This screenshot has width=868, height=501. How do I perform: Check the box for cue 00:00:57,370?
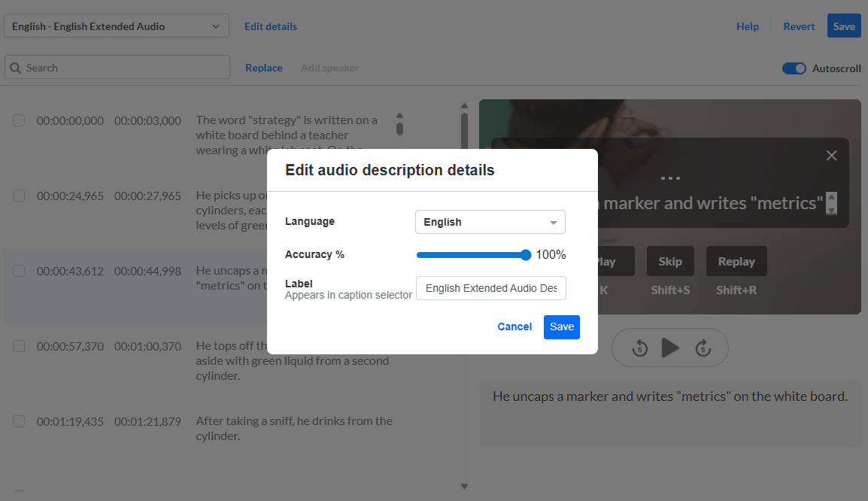(x=19, y=346)
